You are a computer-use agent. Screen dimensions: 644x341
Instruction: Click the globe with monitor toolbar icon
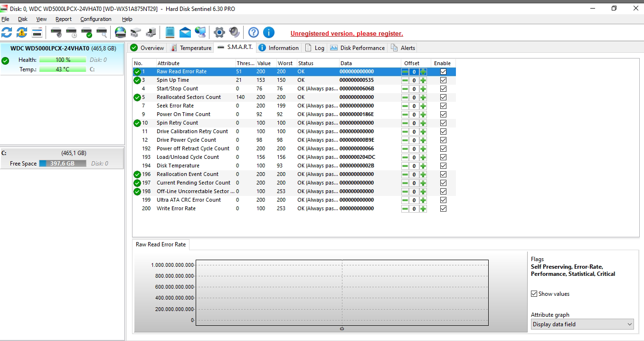[200, 32]
